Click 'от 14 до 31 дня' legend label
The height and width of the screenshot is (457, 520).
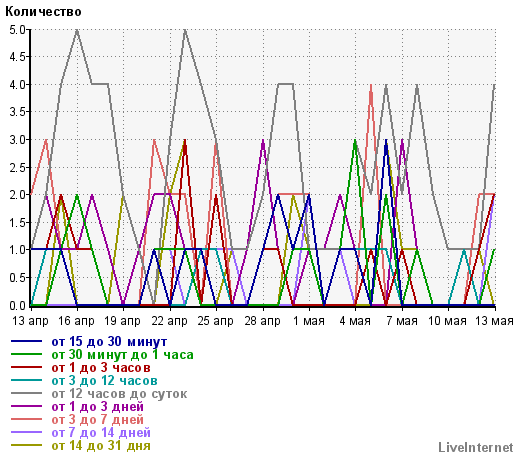coord(101,446)
